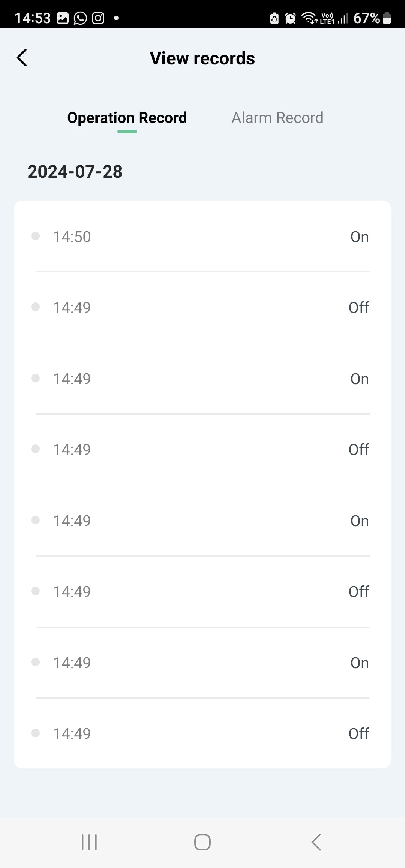The width and height of the screenshot is (405, 868).
Task: Tap the bullet dot beside 14:50
Action: click(36, 236)
